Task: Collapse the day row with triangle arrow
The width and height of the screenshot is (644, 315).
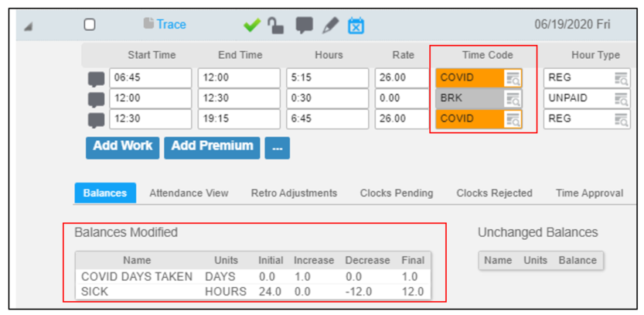Action: point(28,27)
